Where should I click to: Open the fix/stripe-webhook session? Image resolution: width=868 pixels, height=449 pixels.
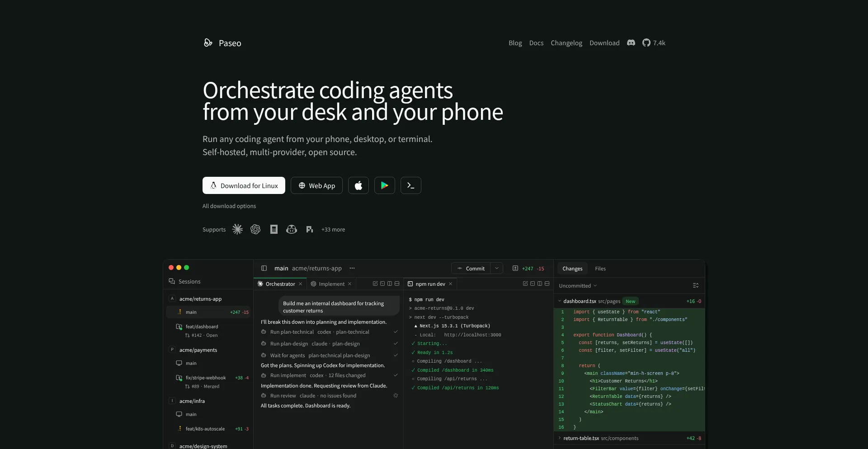point(208,382)
